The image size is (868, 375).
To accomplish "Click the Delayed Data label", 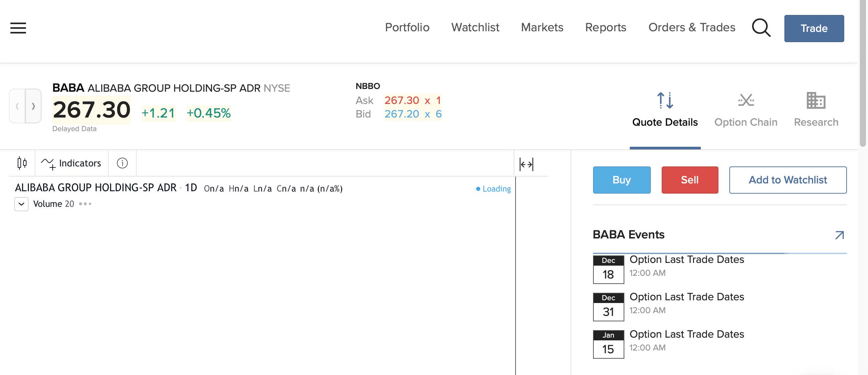I will pos(74,129).
